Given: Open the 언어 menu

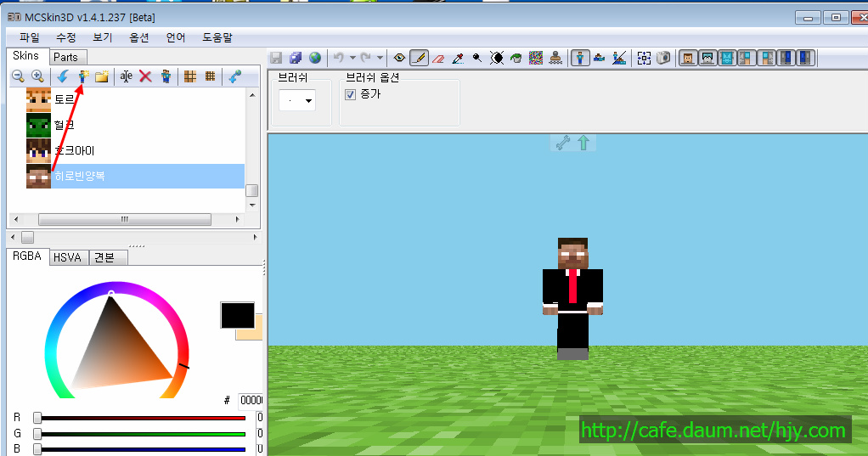Looking at the screenshot, I should (176, 37).
